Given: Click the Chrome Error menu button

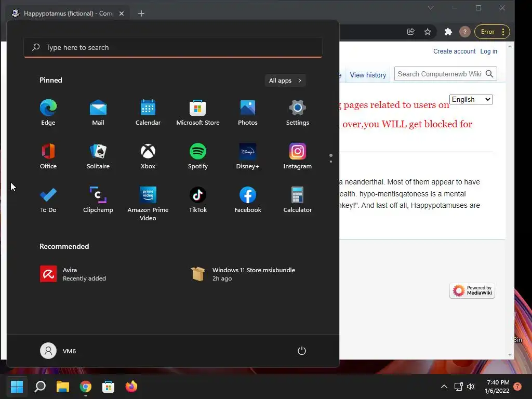Looking at the screenshot, I should [492, 32].
